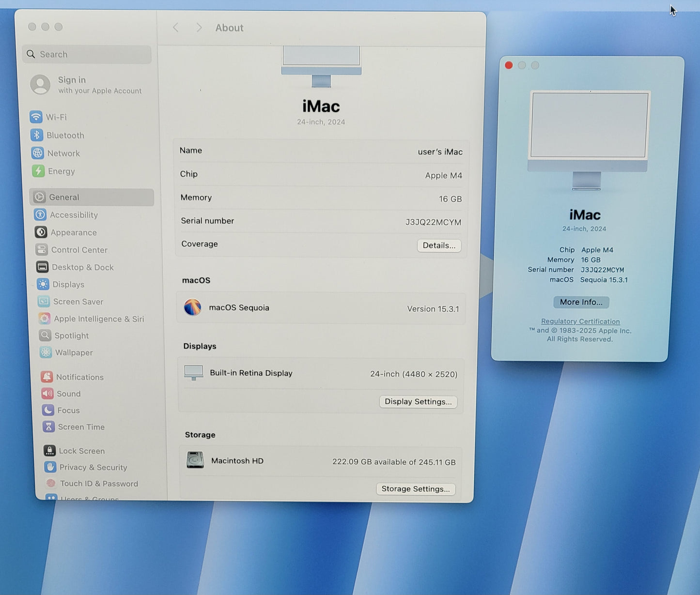Select the Wallpaper settings icon

click(x=45, y=352)
